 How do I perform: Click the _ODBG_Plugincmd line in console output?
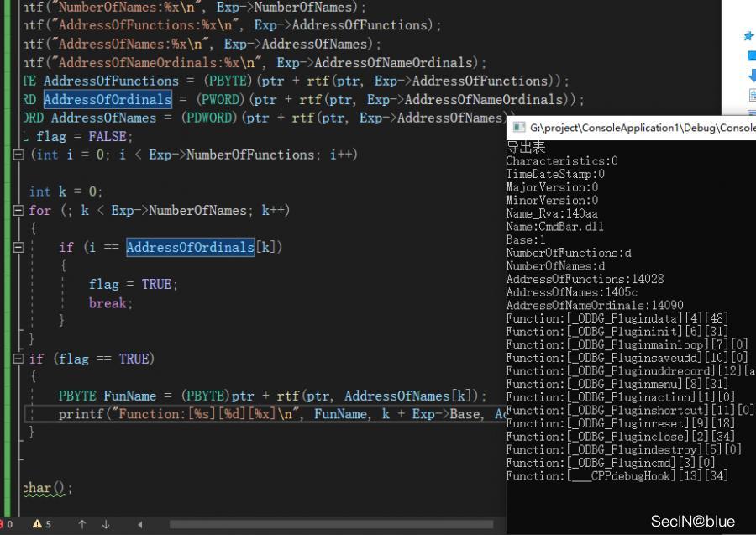610,463
